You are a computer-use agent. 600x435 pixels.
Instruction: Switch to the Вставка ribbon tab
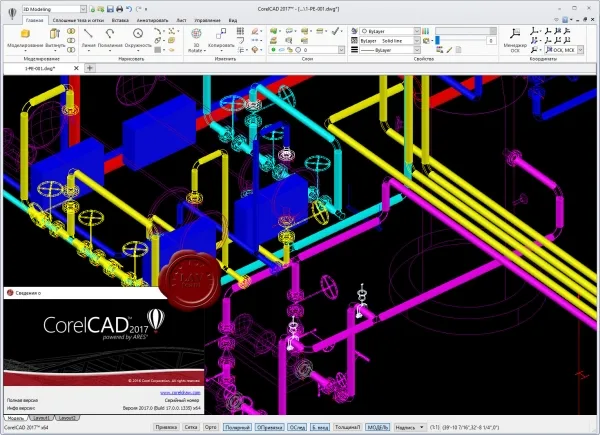click(x=120, y=20)
